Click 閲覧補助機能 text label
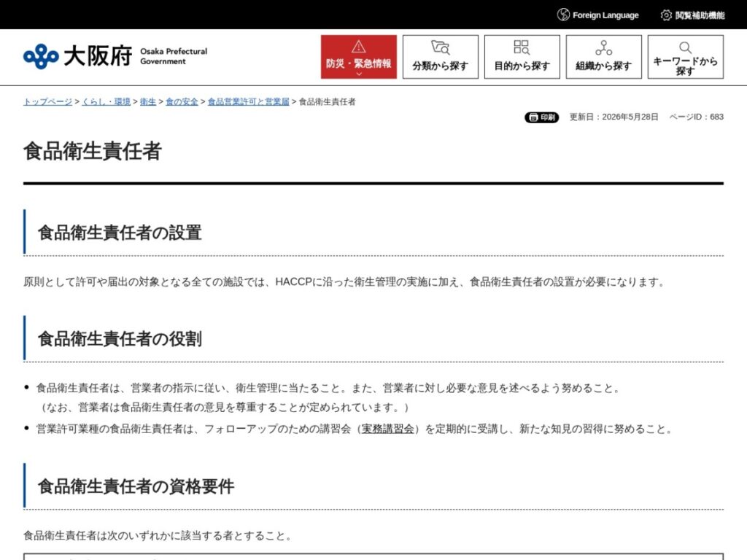The width and height of the screenshot is (747, 560). pos(700,15)
